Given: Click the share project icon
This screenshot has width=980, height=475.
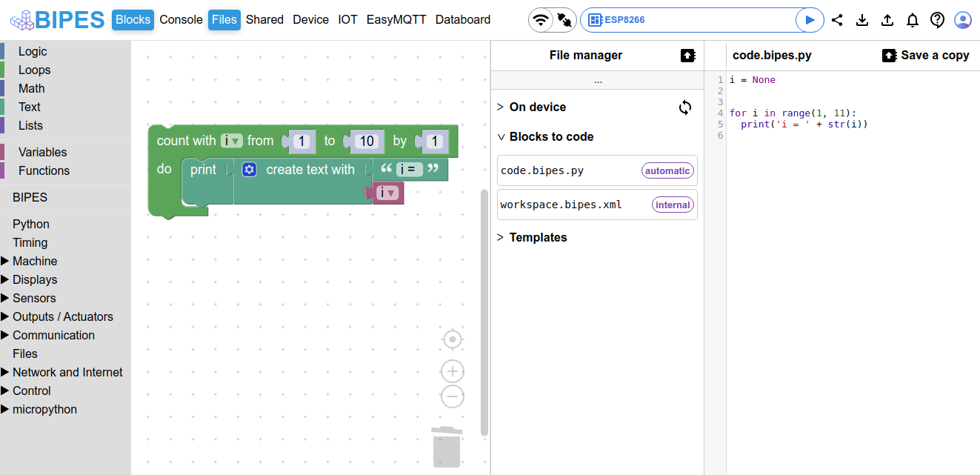Looking at the screenshot, I should point(837,20).
